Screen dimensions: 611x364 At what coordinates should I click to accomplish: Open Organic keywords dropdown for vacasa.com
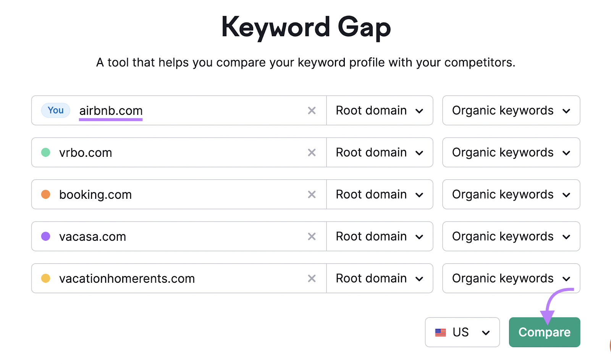(x=511, y=236)
